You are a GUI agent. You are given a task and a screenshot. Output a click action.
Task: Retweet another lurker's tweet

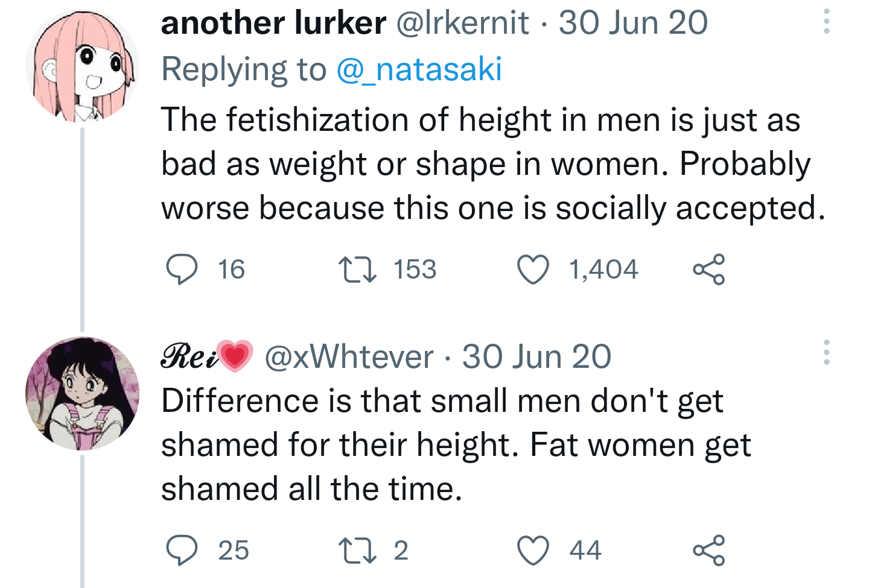pos(357,270)
